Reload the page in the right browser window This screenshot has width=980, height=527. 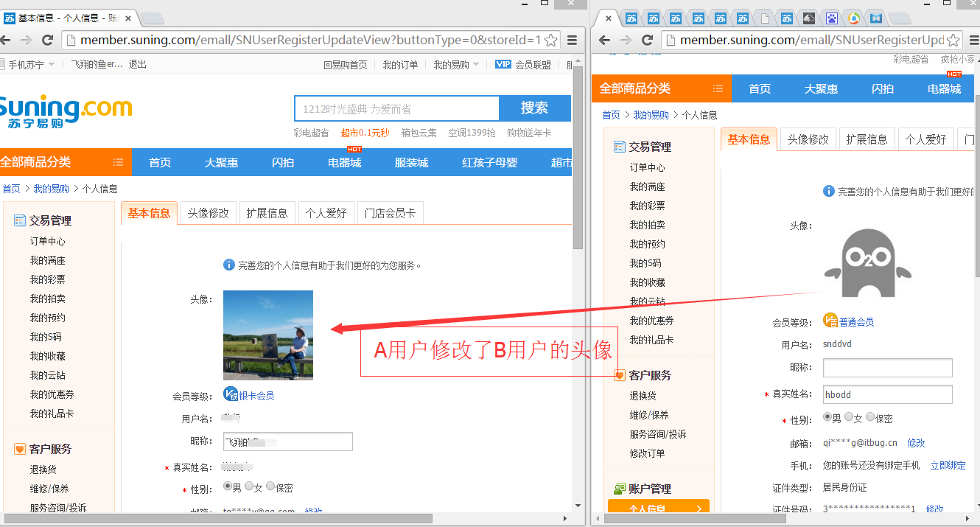648,40
